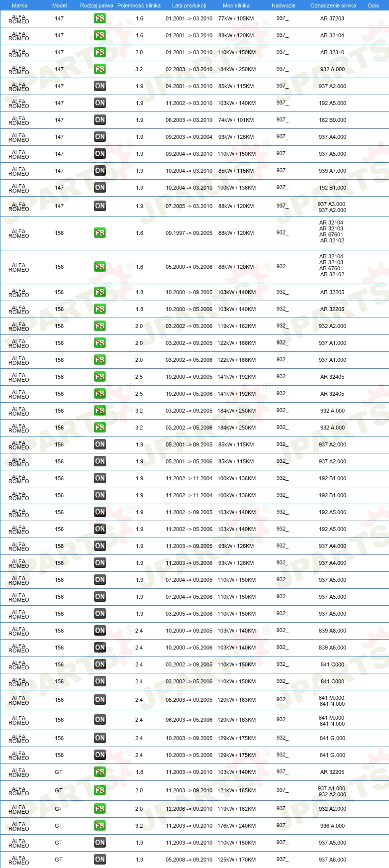Image resolution: width=389 pixels, height=868 pixels.
Task: Click the Oznaczenie silnika column header
Action: click(333, 5)
